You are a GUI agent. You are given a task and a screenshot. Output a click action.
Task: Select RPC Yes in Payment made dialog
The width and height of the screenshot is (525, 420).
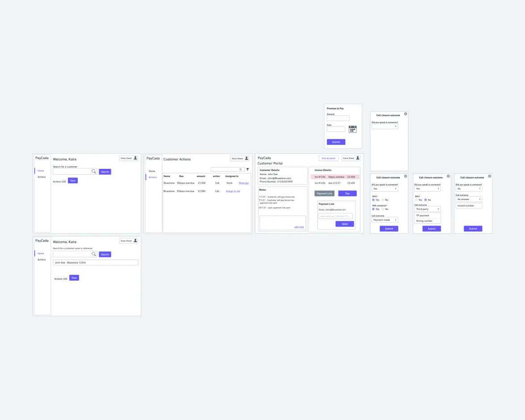[x=373, y=200]
